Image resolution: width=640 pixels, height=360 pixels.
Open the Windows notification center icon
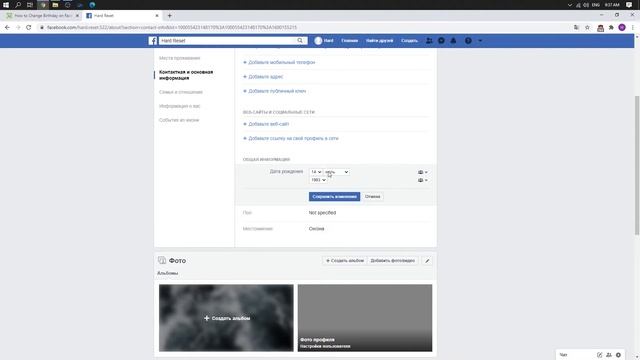(x=629, y=5)
